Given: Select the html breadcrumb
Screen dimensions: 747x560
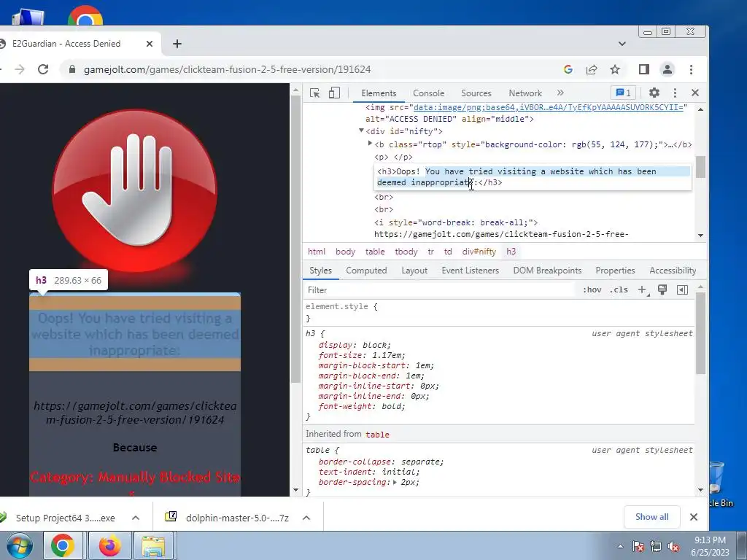Looking at the screenshot, I should (317, 252).
